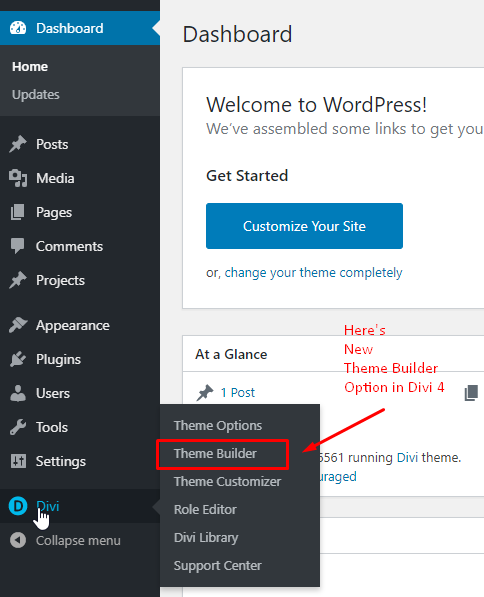Choose Theme Customizer from Divi flyout
This screenshot has width=484, height=597.
pyautogui.click(x=227, y=482)
